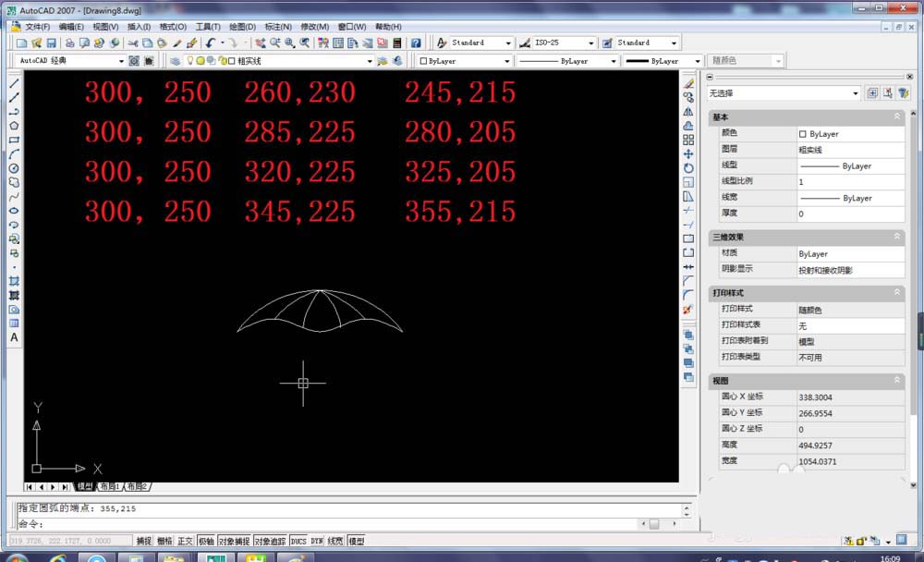Open the 修改(M) menu
Screen dimensions: 924x562
[315, 27]
